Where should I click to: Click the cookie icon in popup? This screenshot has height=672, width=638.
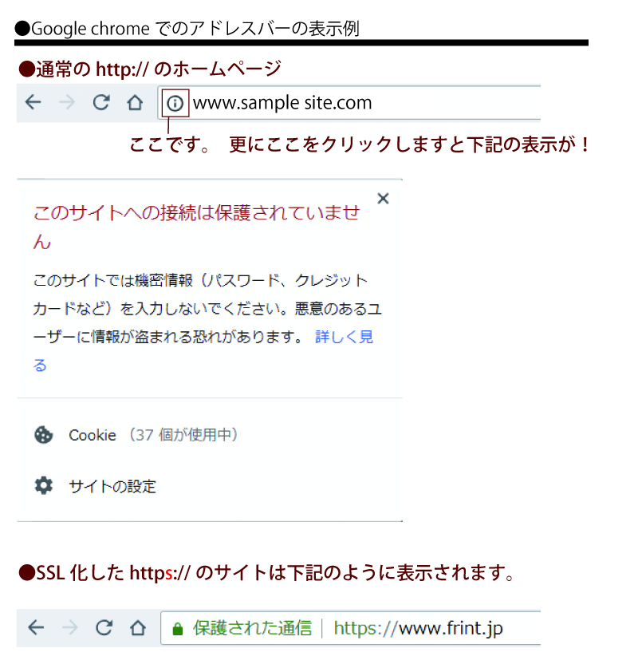point(44,435)
